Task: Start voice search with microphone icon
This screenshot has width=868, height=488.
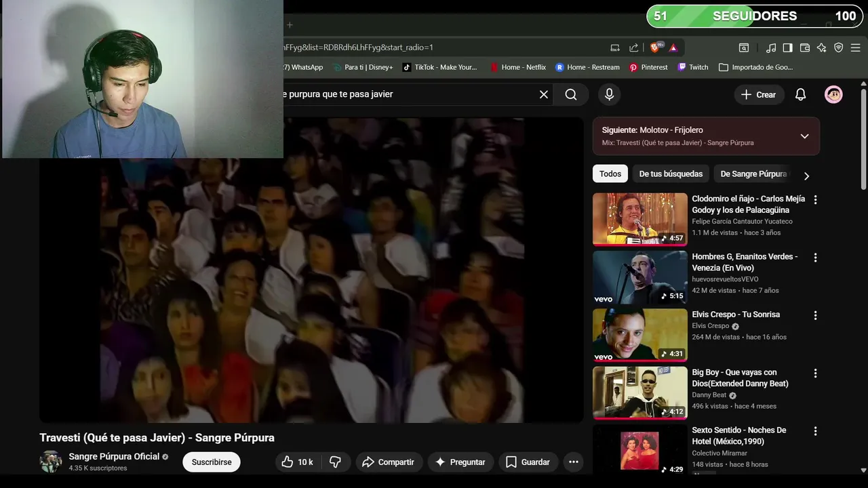Action: coord(609,94)
